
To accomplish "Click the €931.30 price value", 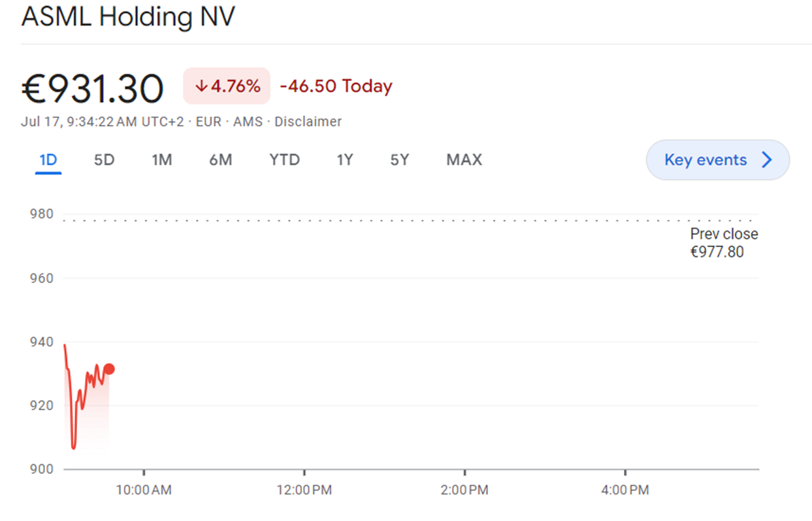I will click(x=92, y=89).
